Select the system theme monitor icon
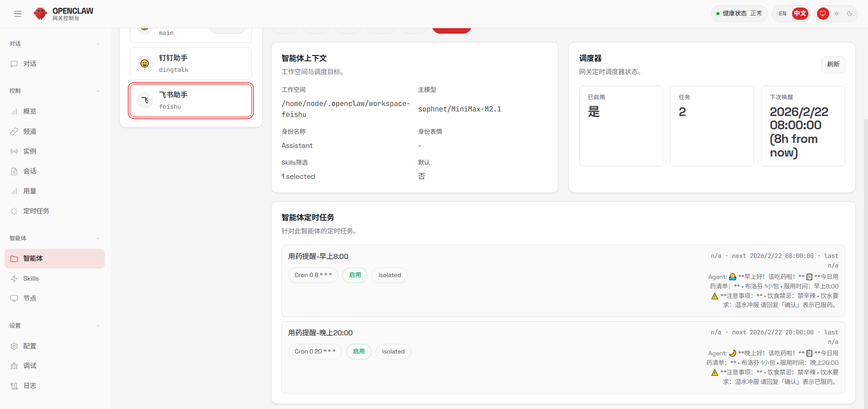Screen dimensions: 868x409 (x=822, y=14)
